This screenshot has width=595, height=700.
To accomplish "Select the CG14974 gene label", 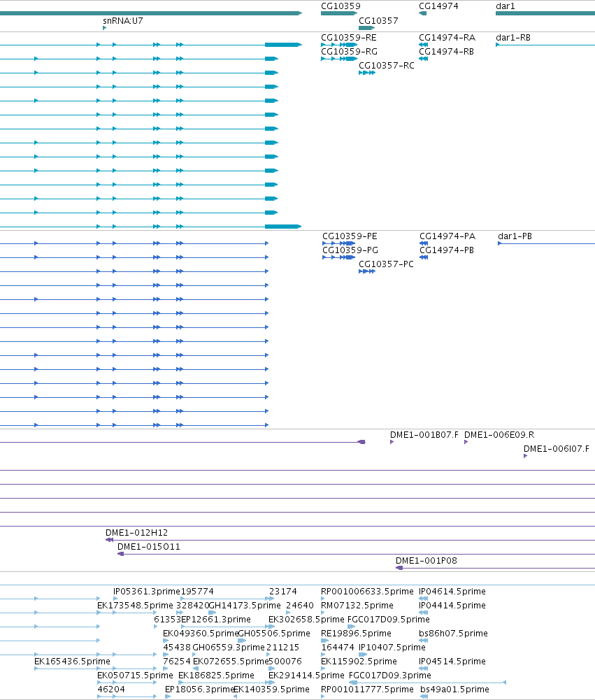I will click(x=438, y=6).
